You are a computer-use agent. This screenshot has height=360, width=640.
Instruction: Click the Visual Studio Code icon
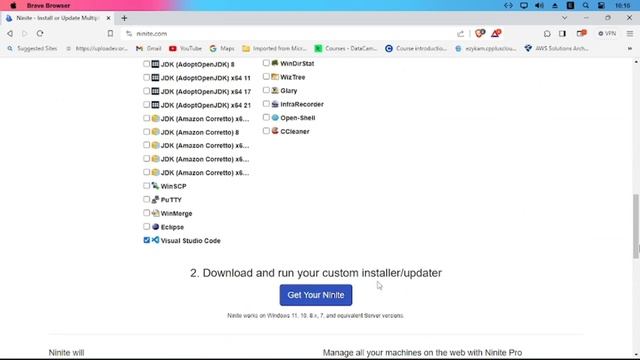[x=155, y=240]
